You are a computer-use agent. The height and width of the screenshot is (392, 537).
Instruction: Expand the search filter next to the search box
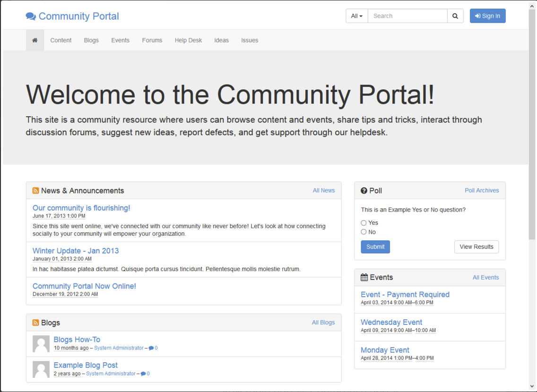[356, 16]
